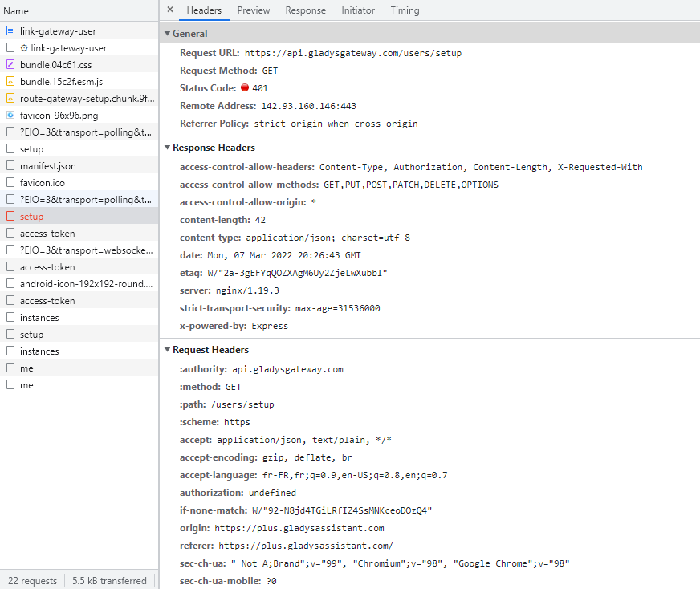Click the :authority api.gladysgateway.com value
Image resolution: width=700 pixels, height=589 pixels.
click(287, 369)
